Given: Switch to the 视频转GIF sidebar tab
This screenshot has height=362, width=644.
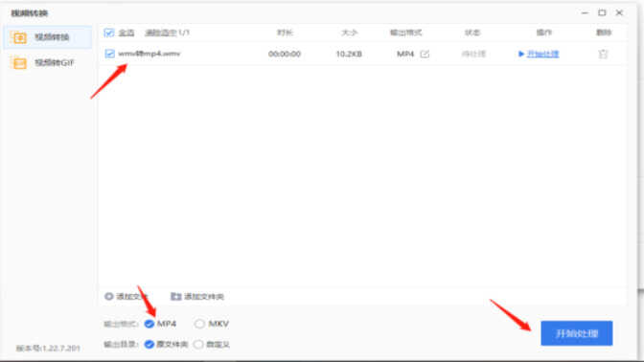Looking at the screenshot, I should pyautogui.click(x=47, y=63).
